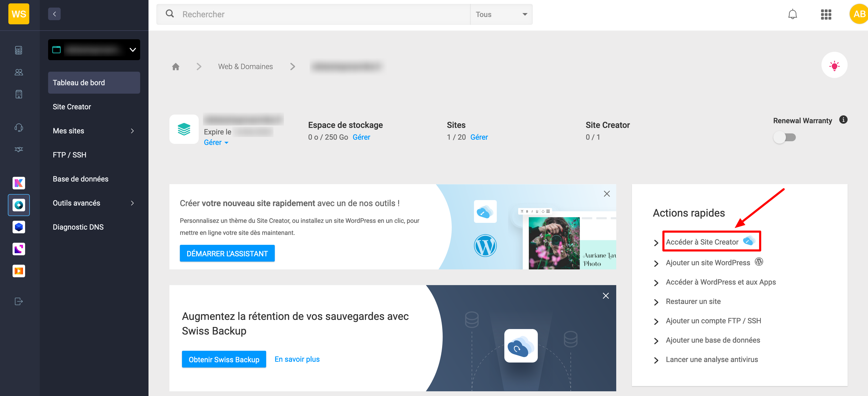Click Gérer link next to Sites count
This screenshot has height=396, width=868.
pos(479,137)
